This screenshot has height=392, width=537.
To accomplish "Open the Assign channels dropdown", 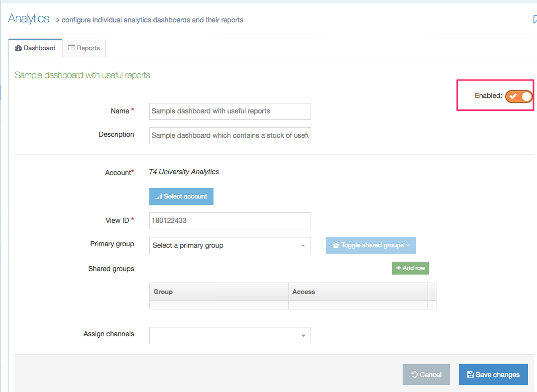I will pos(230,336).
